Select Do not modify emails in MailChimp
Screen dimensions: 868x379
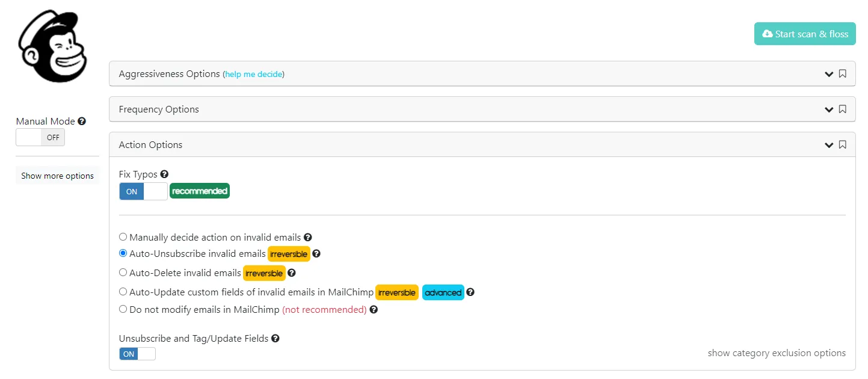pos(123,309)
